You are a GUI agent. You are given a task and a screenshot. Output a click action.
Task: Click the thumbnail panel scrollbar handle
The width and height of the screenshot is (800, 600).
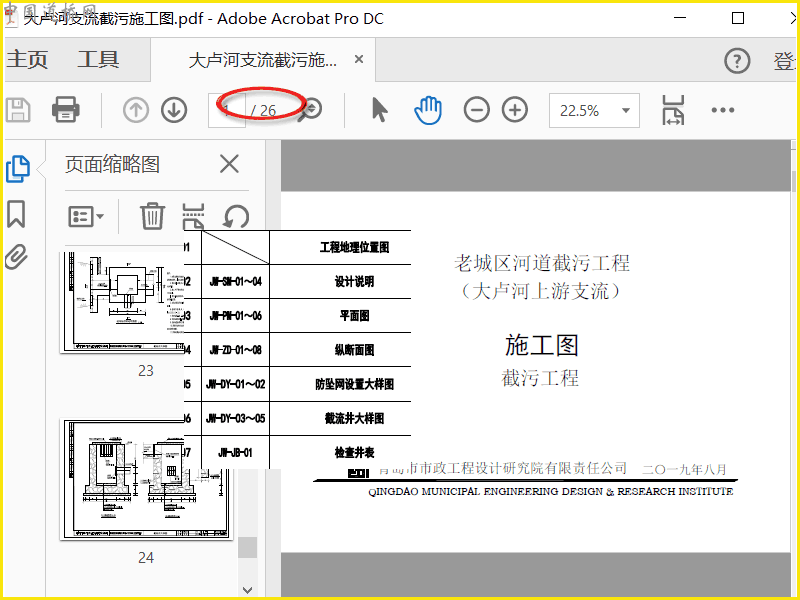point(247,547)
